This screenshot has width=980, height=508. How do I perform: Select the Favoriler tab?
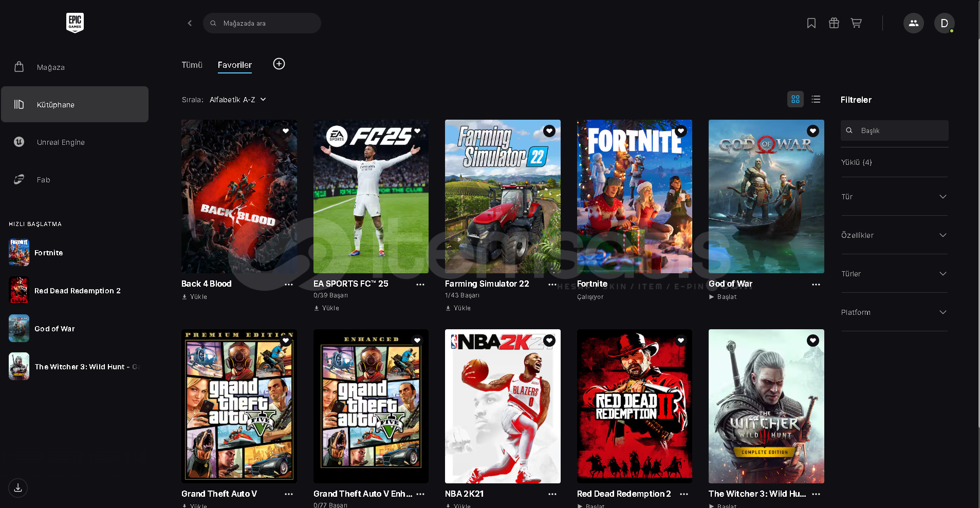click(x=235, y=65)
